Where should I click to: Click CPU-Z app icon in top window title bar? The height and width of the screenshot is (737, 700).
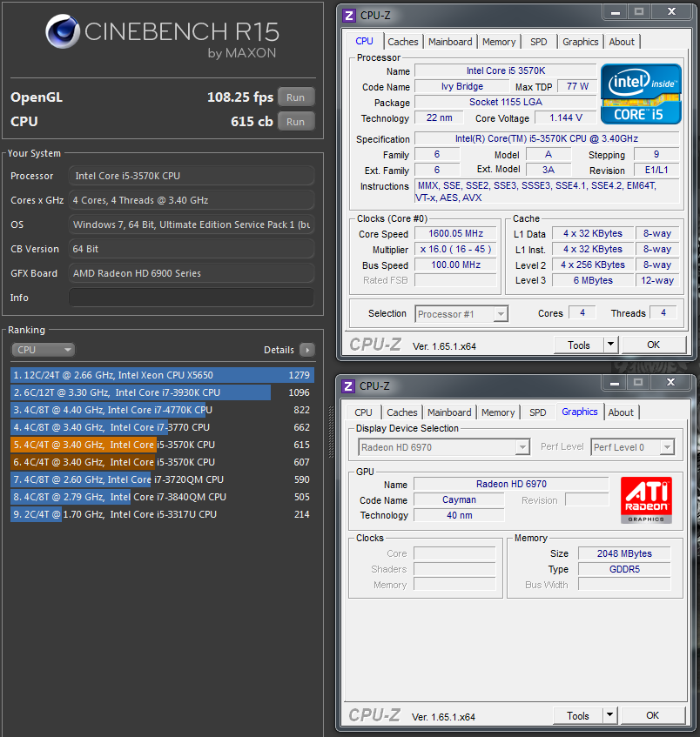click(x=348, y=16)
